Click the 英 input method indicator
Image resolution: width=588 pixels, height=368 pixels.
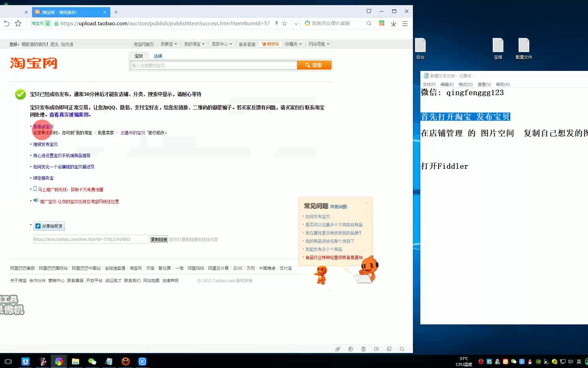[x=579, y=362]
